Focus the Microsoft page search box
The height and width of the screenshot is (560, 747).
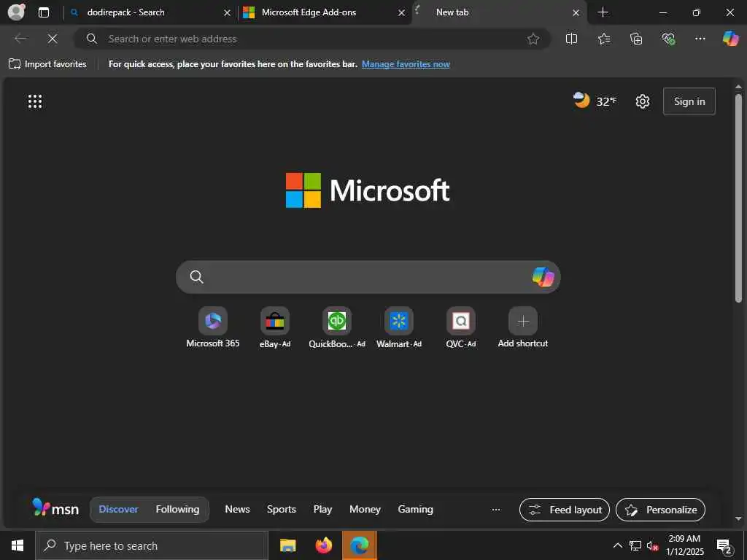(x=368, y=276)
